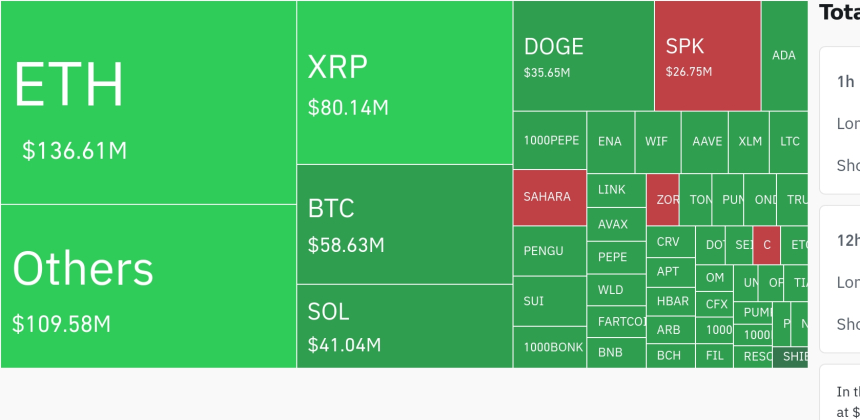Screen dimensions: 860x420
Task: Click the DOGE $35.65M tile
Action: point(583,56)
